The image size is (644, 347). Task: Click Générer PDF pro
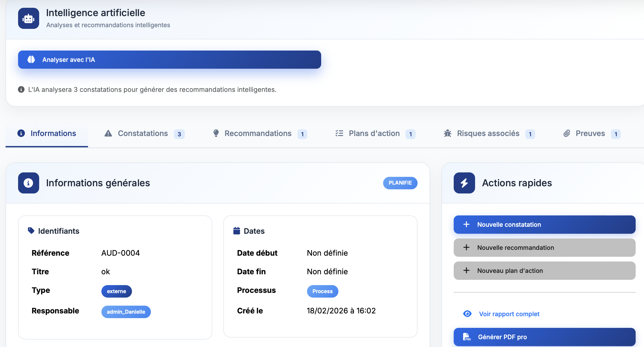[544, 337]
